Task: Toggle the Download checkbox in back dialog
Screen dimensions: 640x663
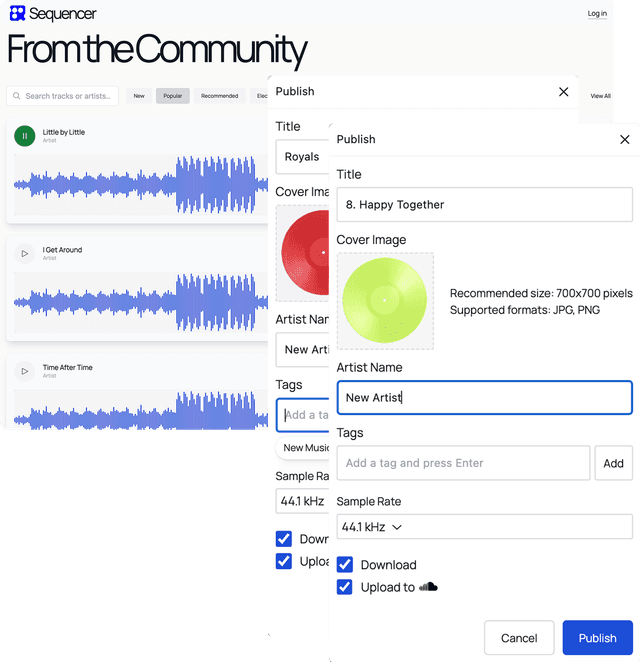Action: 284,539
